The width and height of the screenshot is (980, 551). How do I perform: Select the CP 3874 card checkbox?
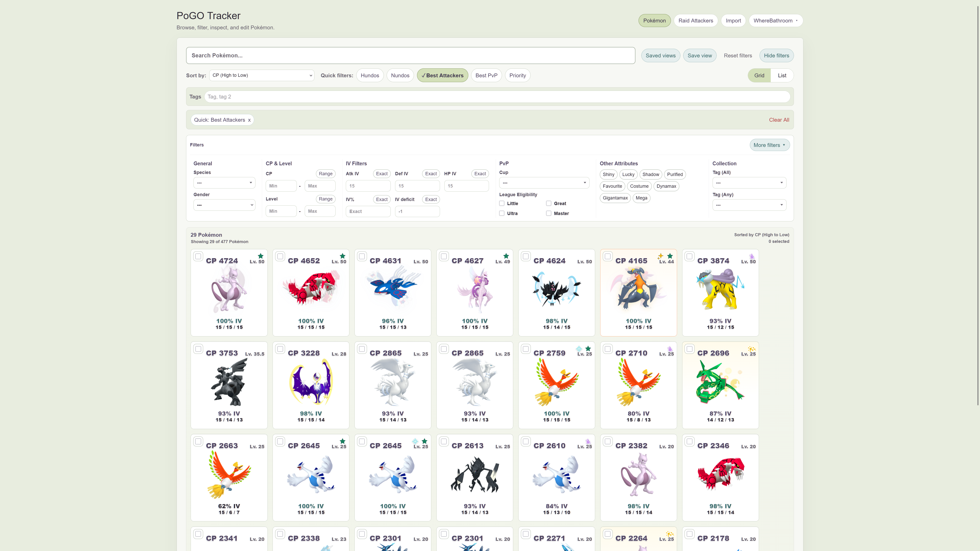pyautogui.click(x=689, y=256)
